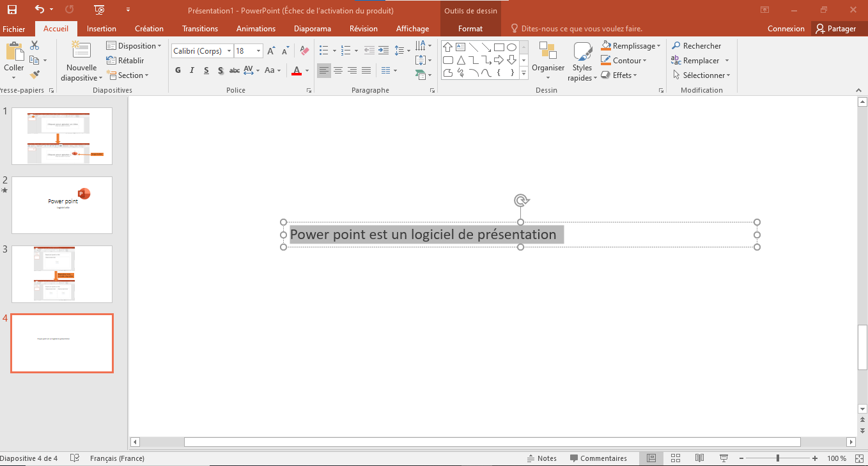This screenshot has height=466, width=868.
Task: Open the Animations tab
Action: coord(256,29)
